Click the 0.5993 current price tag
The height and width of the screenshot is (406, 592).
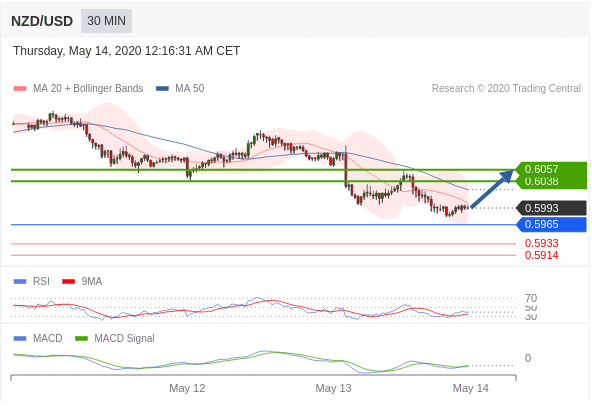point(551,208)
